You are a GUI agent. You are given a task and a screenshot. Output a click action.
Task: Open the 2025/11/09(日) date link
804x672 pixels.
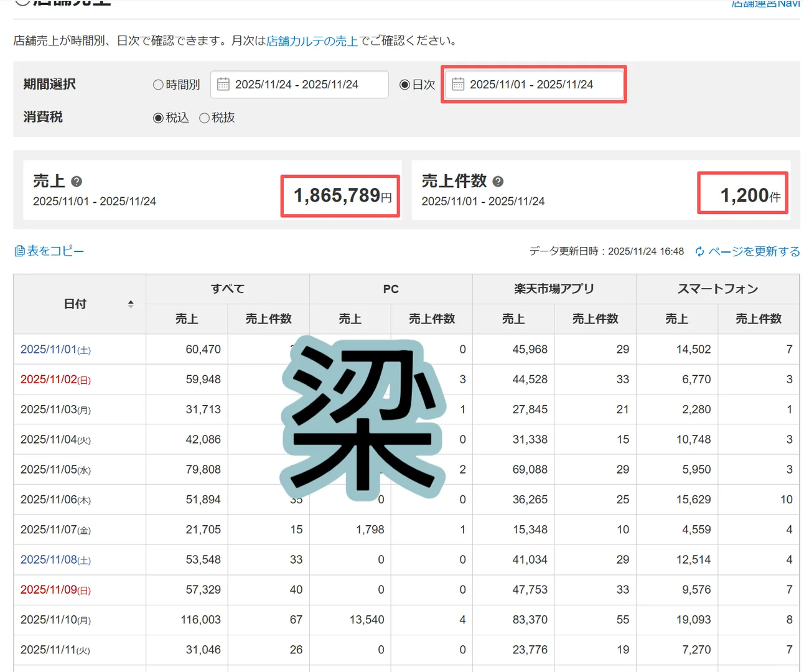click(55, 590)
